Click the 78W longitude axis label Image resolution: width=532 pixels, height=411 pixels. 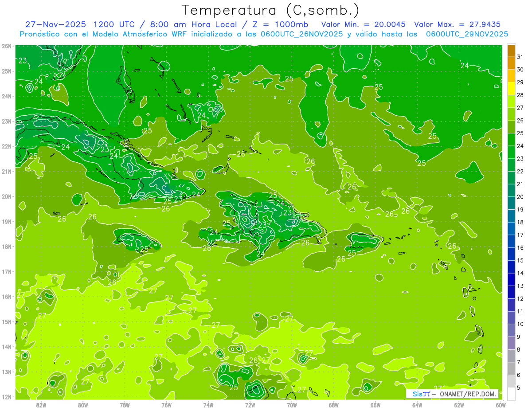tap(125, 405)
